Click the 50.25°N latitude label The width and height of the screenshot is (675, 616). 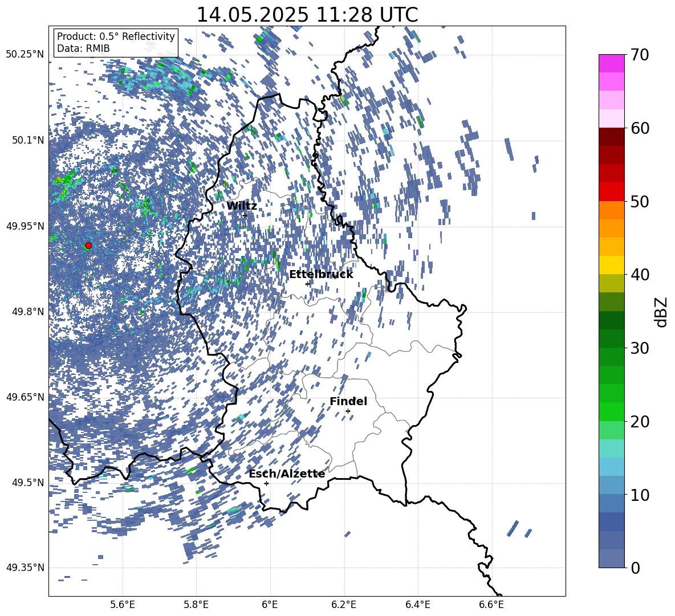[25, 55]
